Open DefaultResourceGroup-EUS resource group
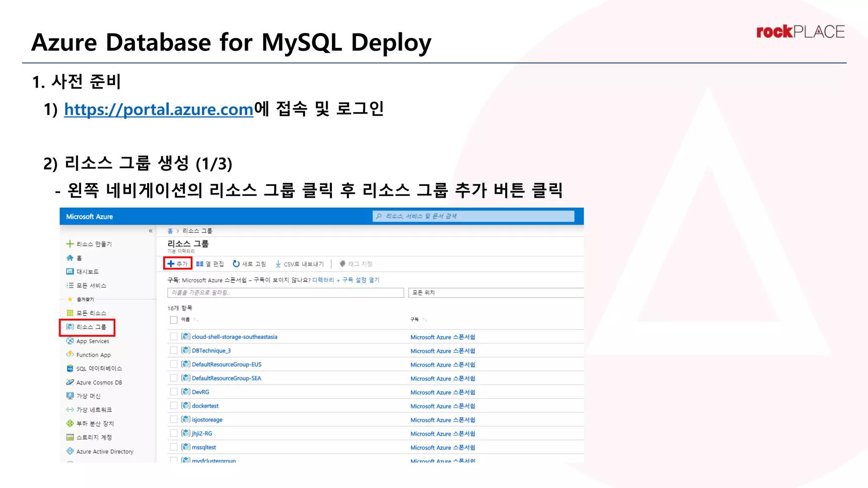 tap(226, 364)
